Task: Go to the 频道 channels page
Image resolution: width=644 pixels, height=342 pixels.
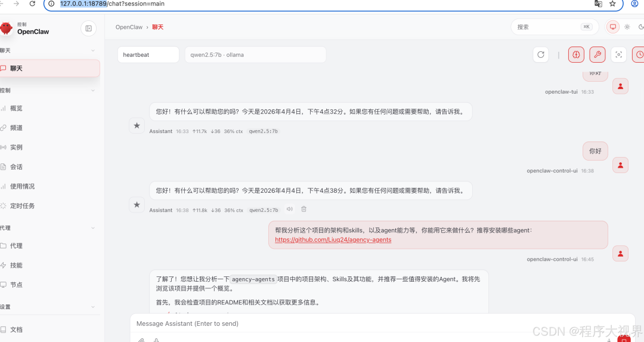Action: click(17, 128)
